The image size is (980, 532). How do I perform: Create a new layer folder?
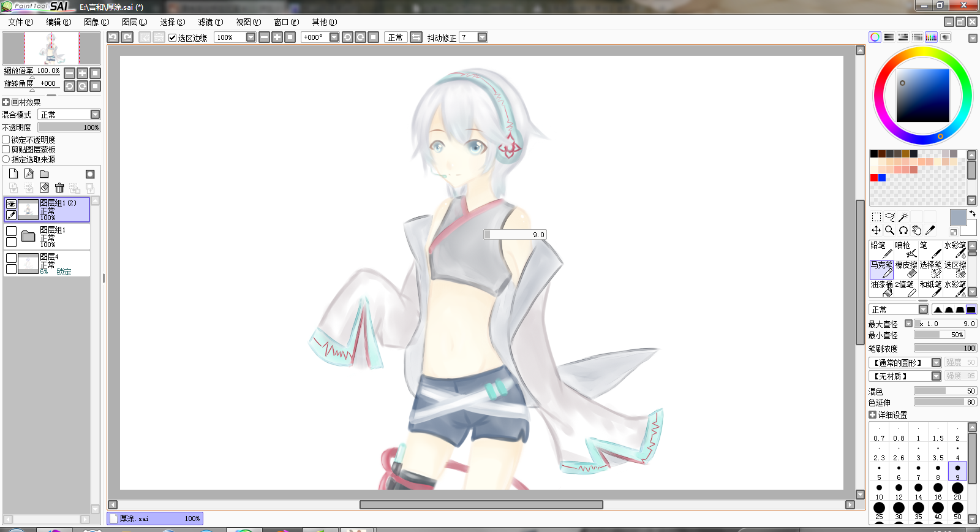click(44, 174)
